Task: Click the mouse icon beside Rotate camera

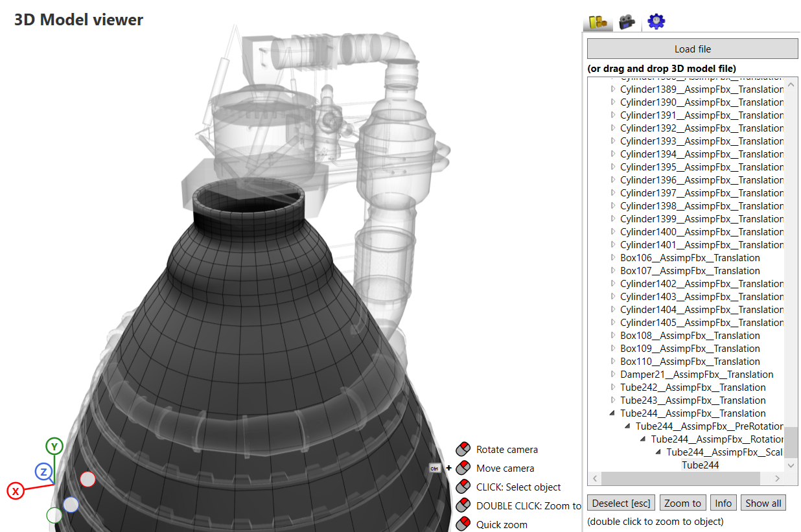Action: tap(463, 449)
